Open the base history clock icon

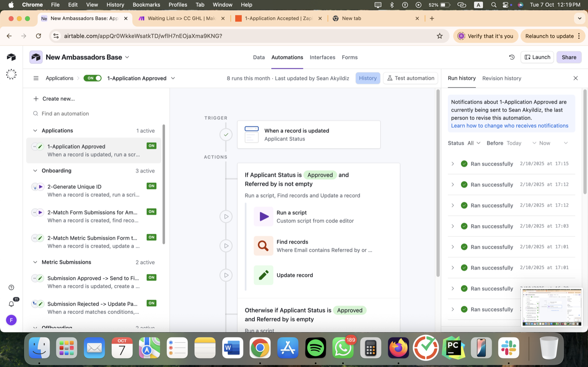pyautogui.click(x=512, y=57)
